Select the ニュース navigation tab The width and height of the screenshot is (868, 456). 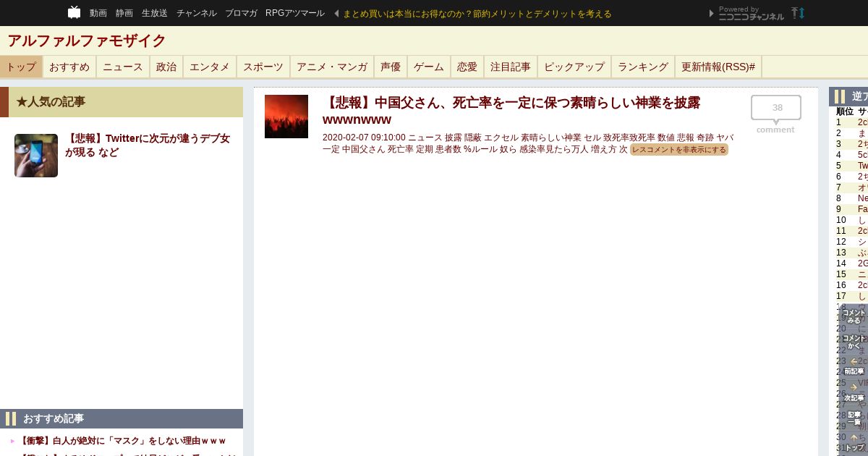(123, 67)
